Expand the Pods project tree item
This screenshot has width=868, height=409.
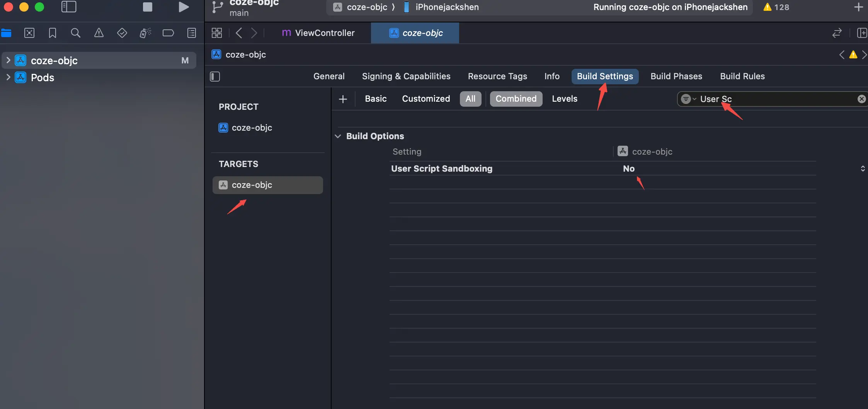[8, 77]
